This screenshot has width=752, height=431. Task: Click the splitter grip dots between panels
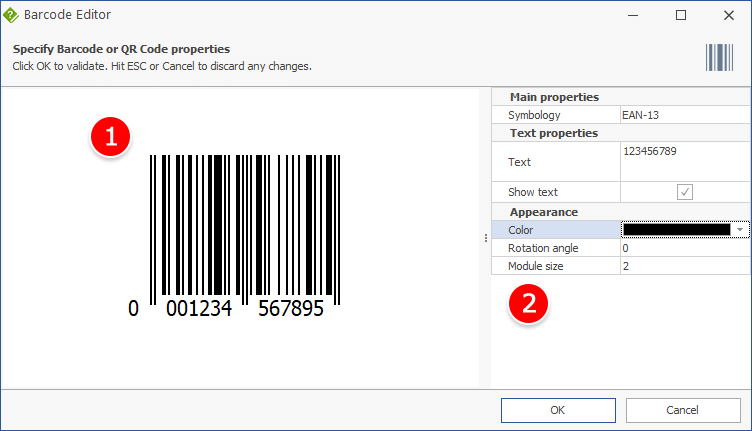tap(486, 238)
